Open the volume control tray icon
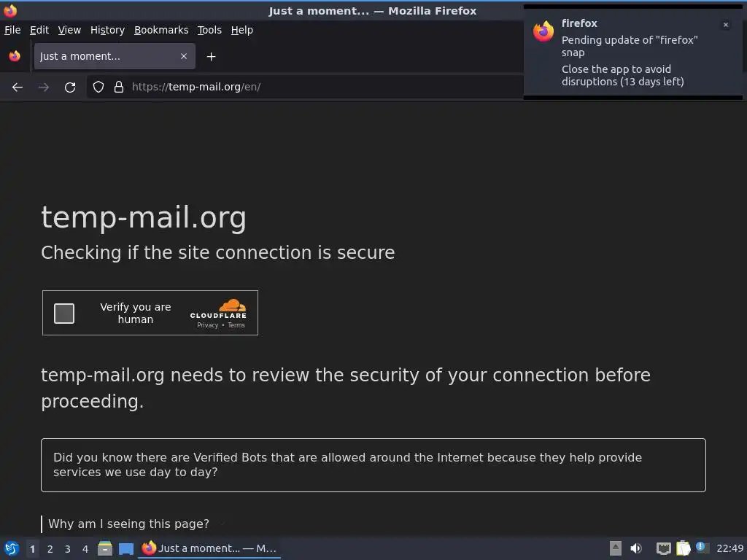 coord(636,548)
